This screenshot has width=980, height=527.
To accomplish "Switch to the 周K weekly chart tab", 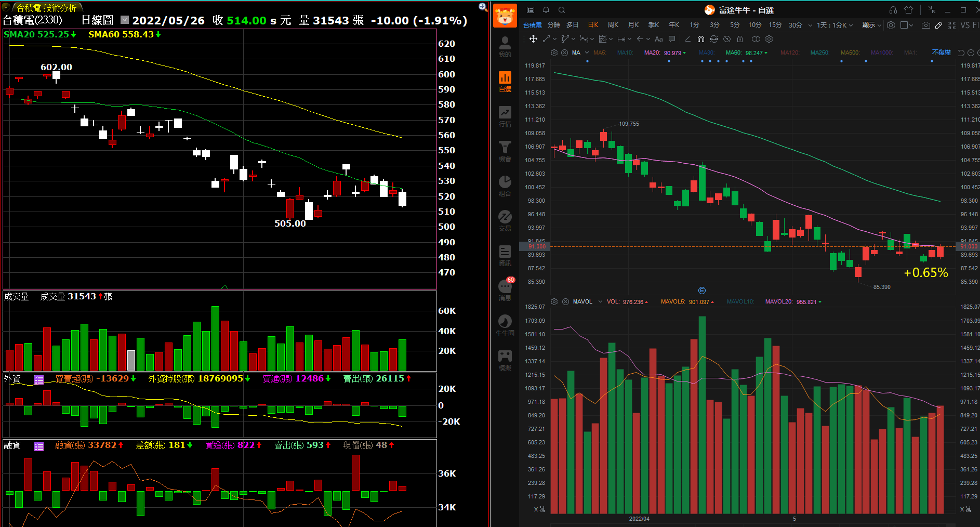I will (x=613, y=25).
